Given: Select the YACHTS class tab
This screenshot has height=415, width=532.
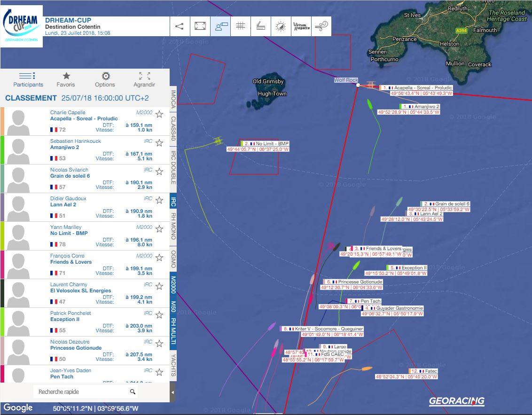Looking at the screenshot, I should click(173, 365).
